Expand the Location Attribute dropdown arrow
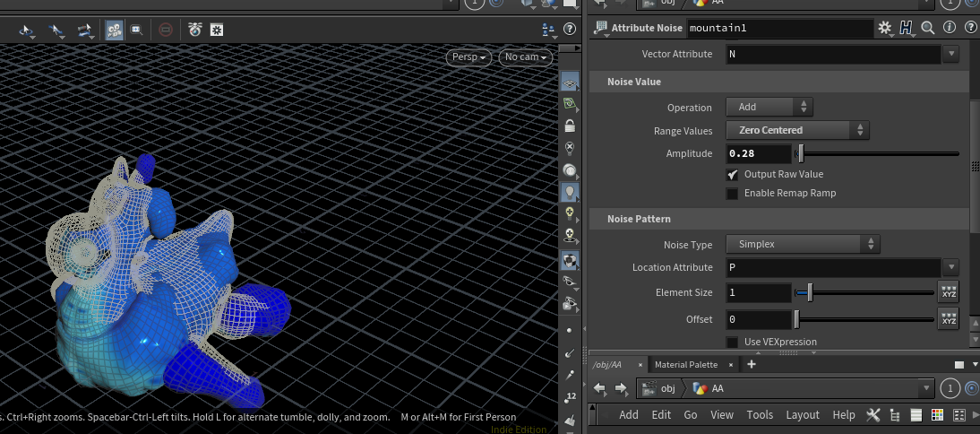 click(x=950, y=267)
